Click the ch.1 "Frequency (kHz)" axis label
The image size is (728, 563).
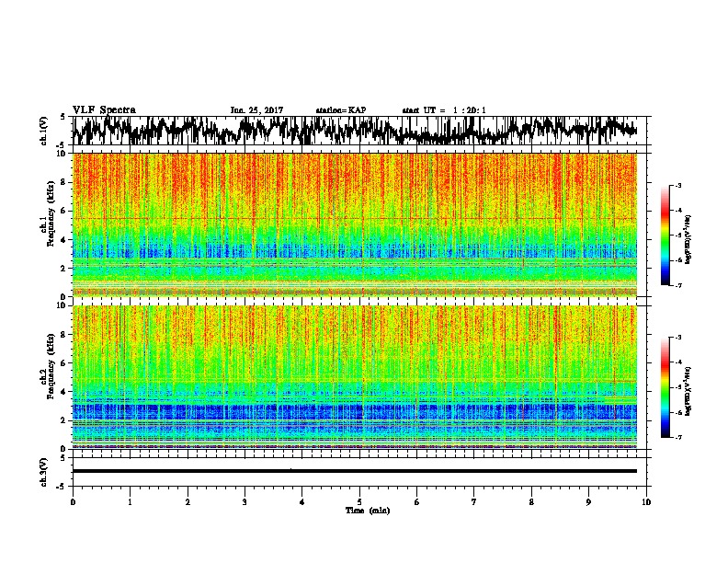tap(51, 212)
